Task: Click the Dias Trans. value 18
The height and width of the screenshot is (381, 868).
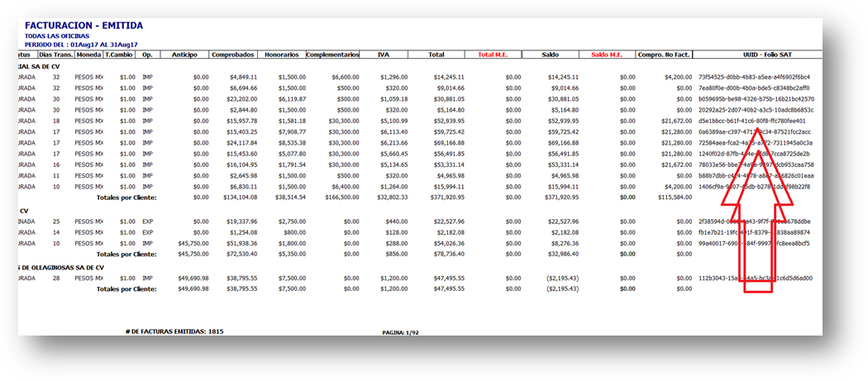Action: [x=56, y=121]
